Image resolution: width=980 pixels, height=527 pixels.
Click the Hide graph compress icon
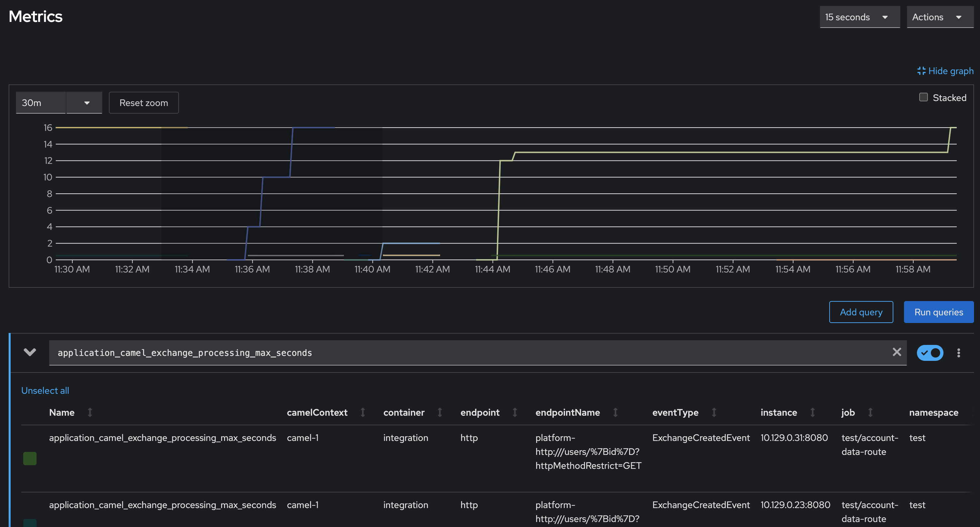[x=922, y=71]
